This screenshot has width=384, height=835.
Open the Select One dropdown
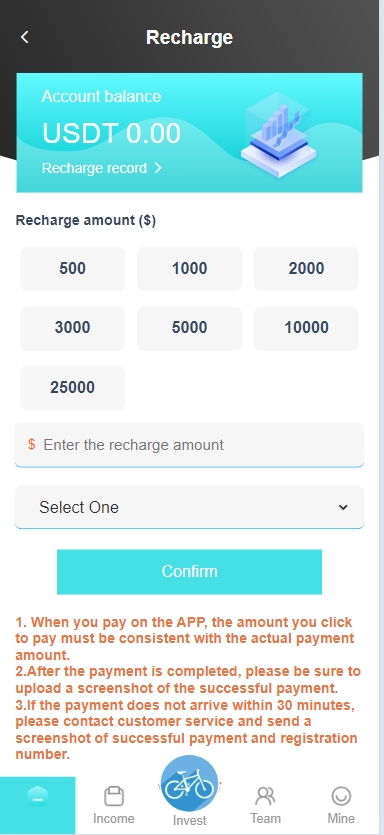click(x=190, y=507)
